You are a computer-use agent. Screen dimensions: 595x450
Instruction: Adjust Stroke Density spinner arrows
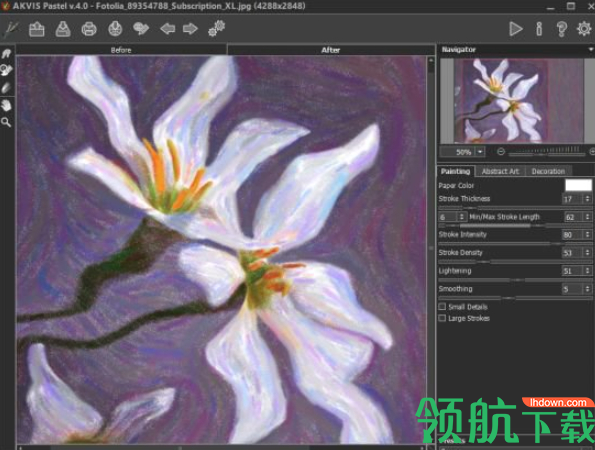(587, 253)
